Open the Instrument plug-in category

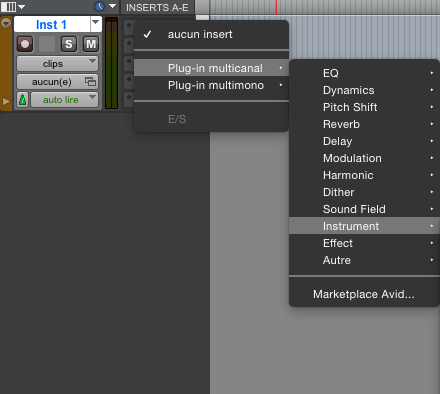364,226
